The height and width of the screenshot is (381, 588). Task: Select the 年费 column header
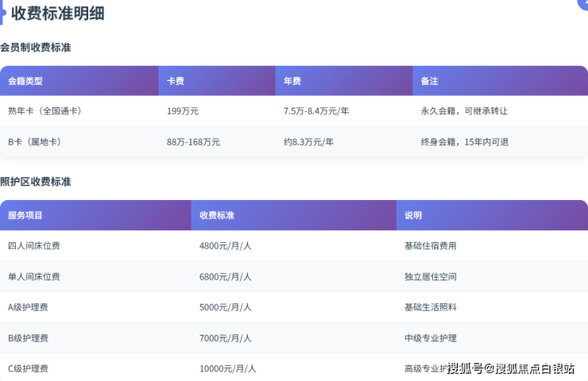(x=292, y=81)
